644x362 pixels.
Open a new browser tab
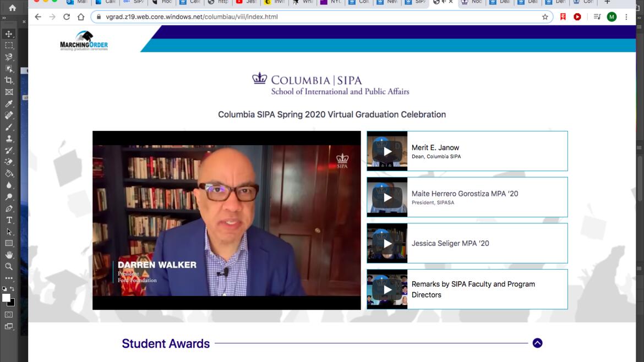(x=607, y=3)
